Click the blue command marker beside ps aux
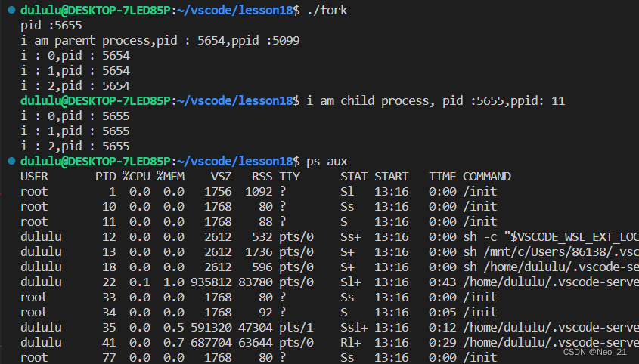 12,161
